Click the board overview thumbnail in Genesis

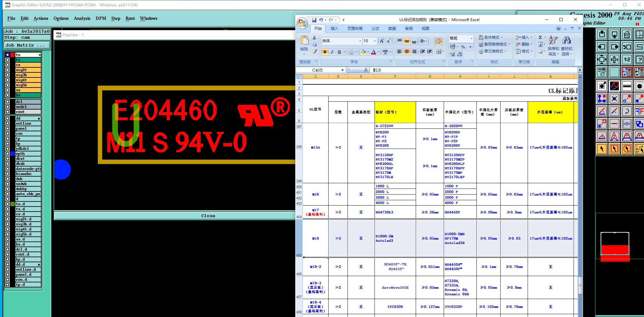(x=615, y=246)
